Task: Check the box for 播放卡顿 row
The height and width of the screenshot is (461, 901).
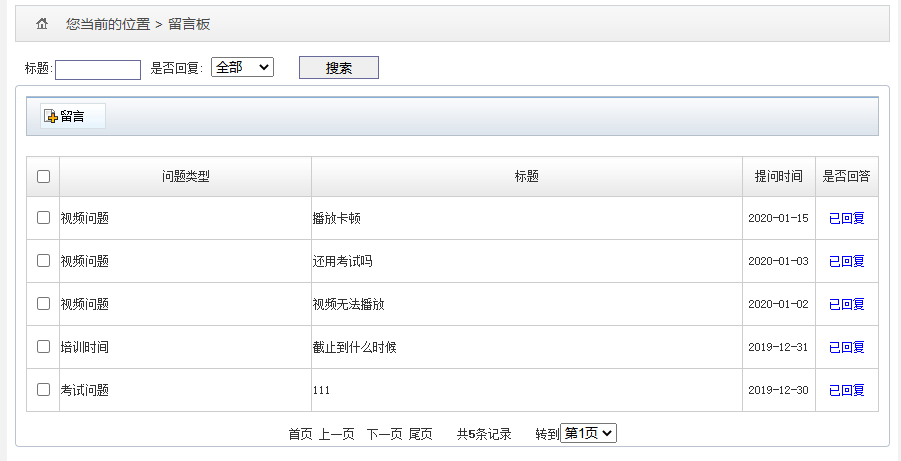Action: coord(43,218)
